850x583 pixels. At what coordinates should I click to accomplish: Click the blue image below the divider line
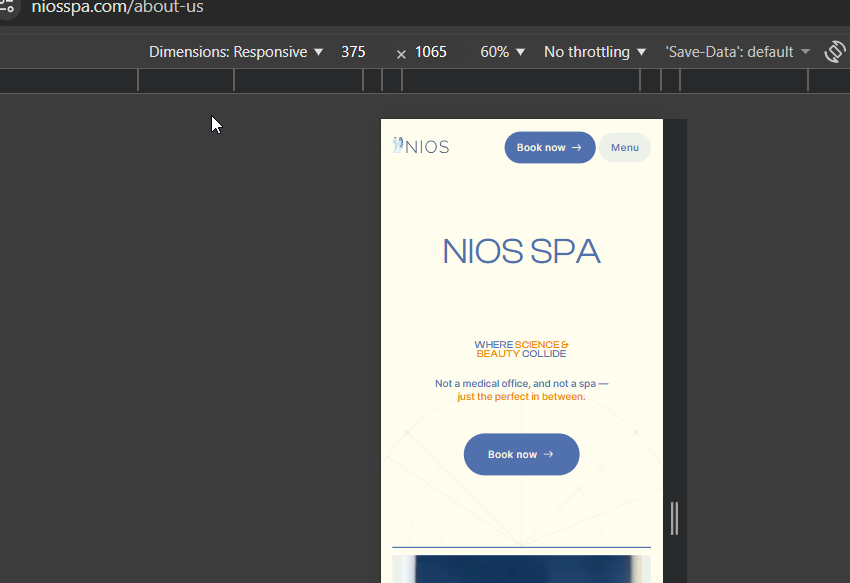point(521,568)
